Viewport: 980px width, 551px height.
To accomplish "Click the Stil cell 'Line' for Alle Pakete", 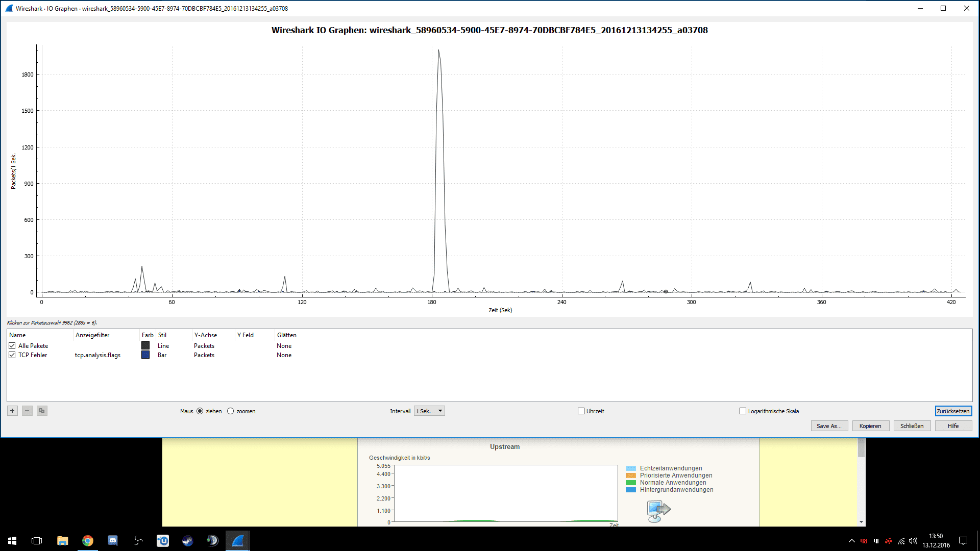I will click(163, 345).
